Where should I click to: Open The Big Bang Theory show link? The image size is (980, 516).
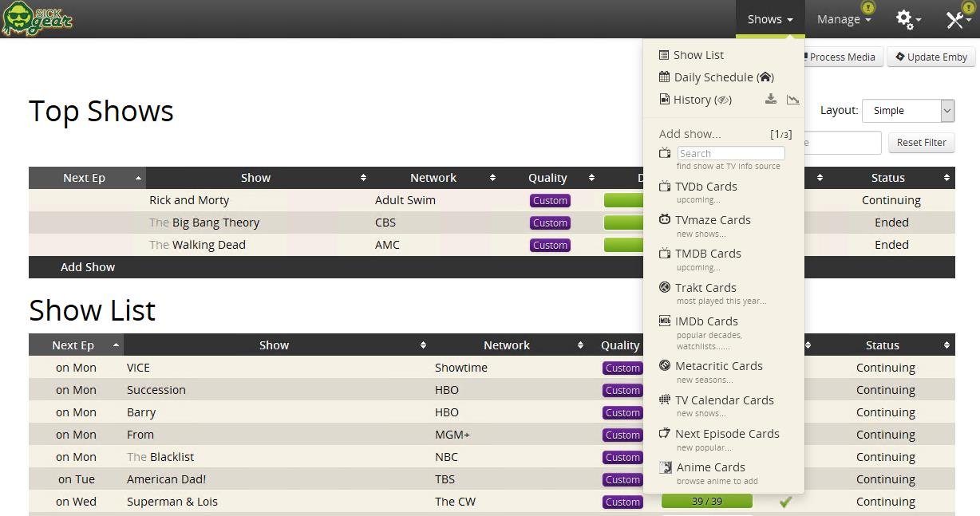pyautogui.click(x=204, y=223)
